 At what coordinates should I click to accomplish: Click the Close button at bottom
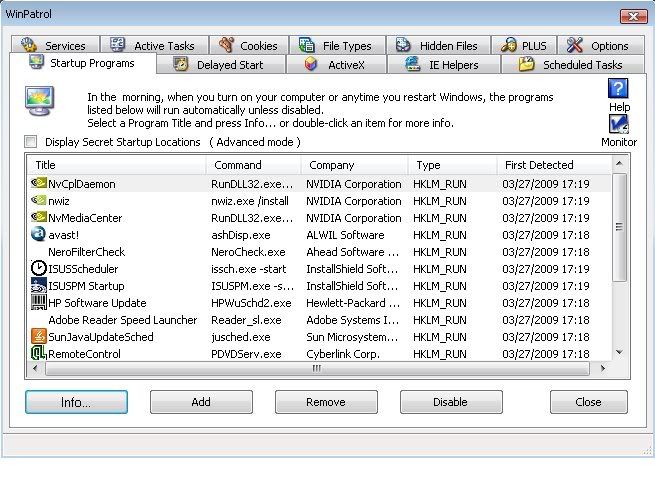pyautogui.click(x=589, y=402)
